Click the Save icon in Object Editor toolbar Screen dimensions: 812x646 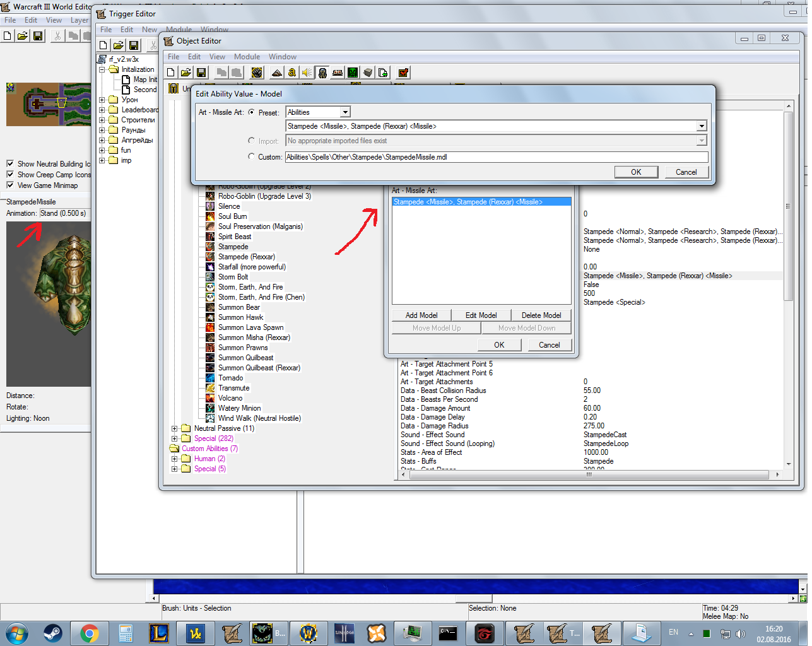(x=201, y=73)
